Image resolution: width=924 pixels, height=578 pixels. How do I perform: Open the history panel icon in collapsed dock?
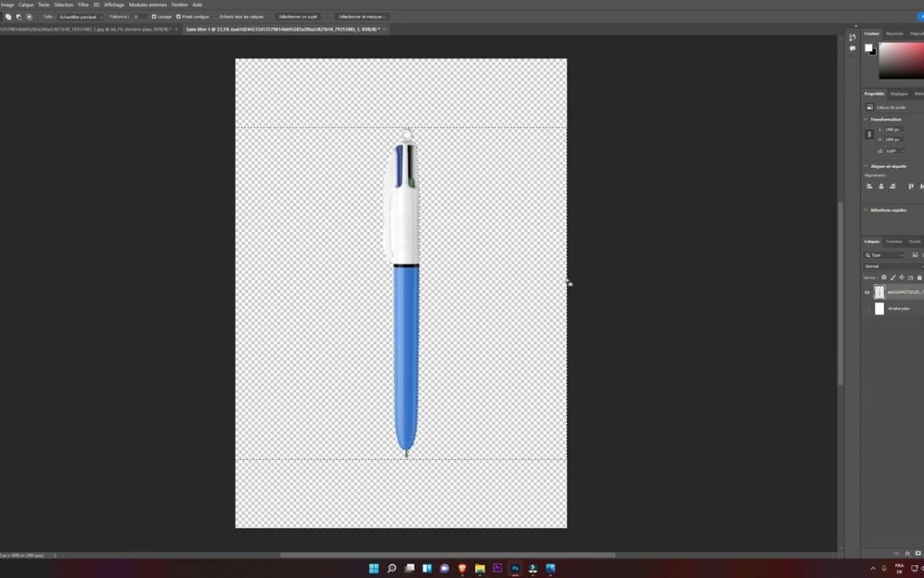click(x=852, y=37)
